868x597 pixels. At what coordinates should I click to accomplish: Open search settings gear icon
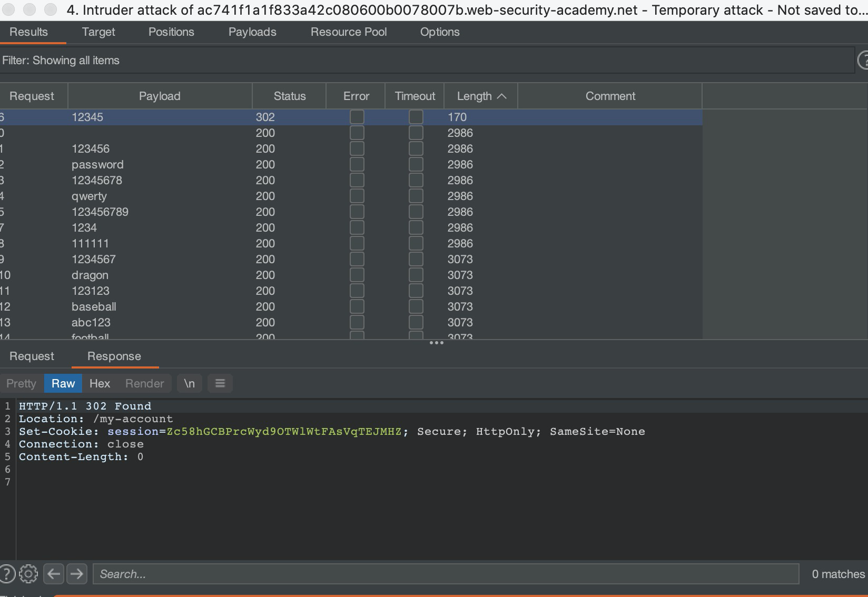click(x=28, y=574)
